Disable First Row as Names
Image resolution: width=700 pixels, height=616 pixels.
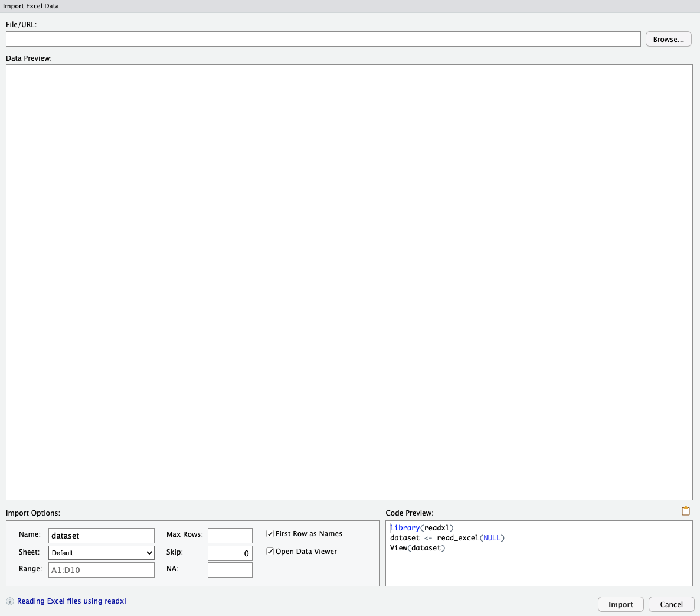270,533
